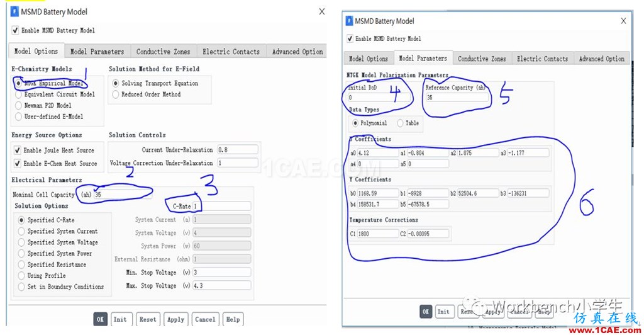644x335 pixels.
Task: Click Reset button in left dialog
Action: tap(148, 319)
